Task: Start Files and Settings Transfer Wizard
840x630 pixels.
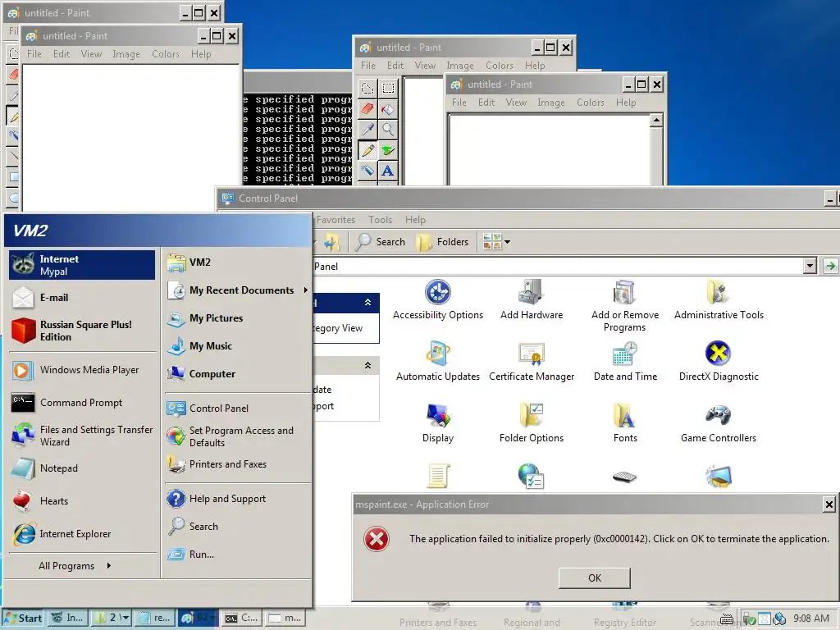Action: click(82, 436)
